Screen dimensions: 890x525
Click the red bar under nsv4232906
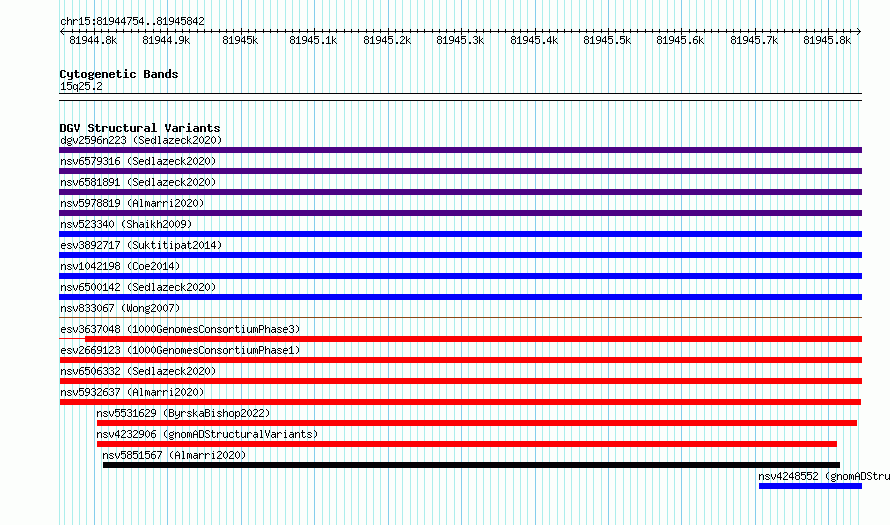(x=467, y=444)
